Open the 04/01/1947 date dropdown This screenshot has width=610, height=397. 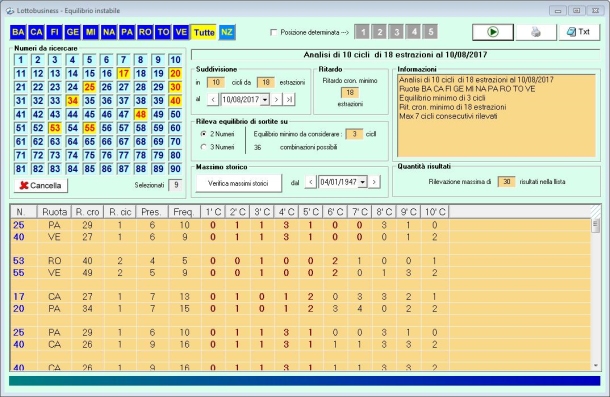pos(363,182)
